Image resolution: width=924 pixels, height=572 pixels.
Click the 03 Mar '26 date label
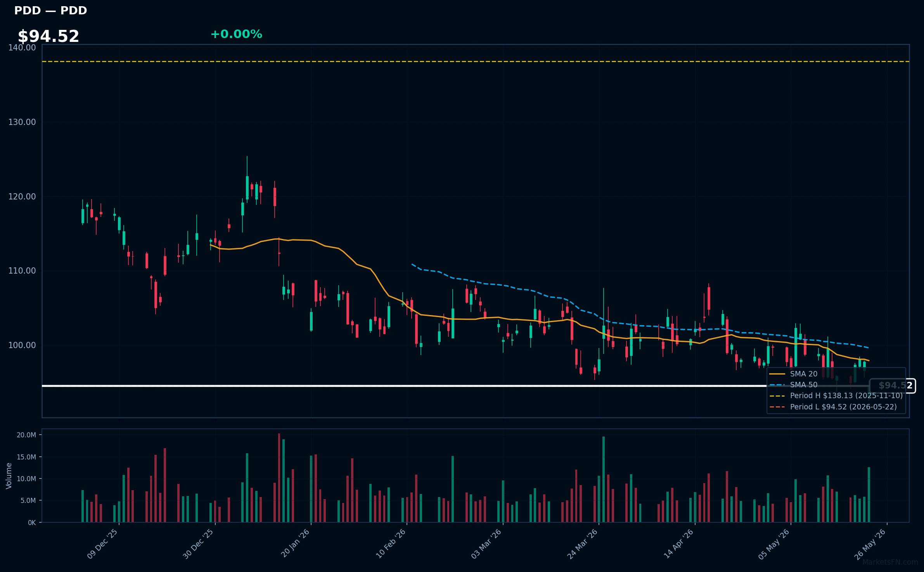[x=486, y=544]
